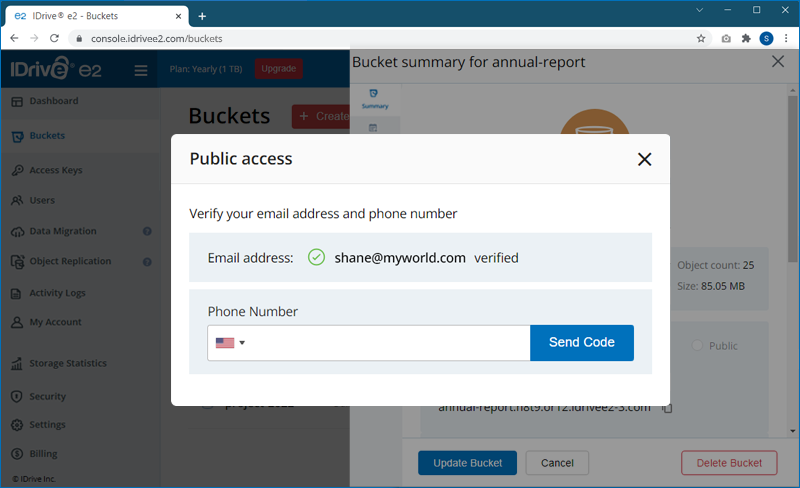The height and width of the screenshot is (488, 800).
Task: Open the country flag code dropdown
Action: (230, 343)
